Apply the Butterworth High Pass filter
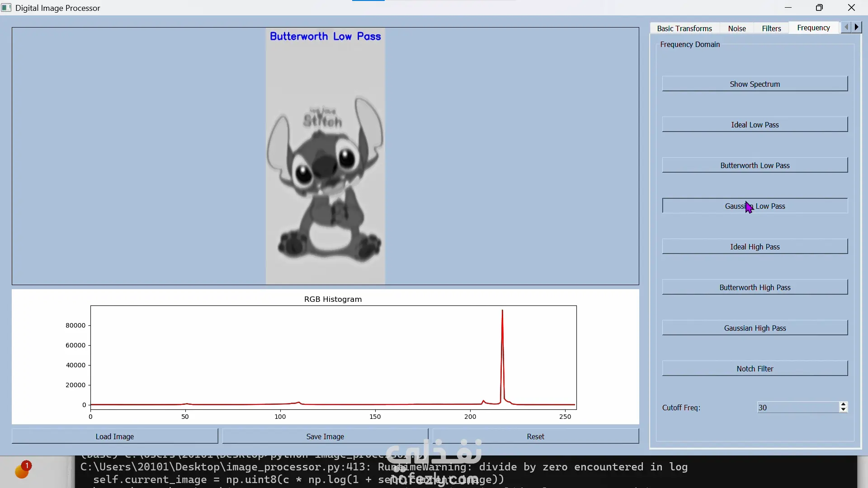The width and height of the screenshot is (868, 488). (755, 287)
